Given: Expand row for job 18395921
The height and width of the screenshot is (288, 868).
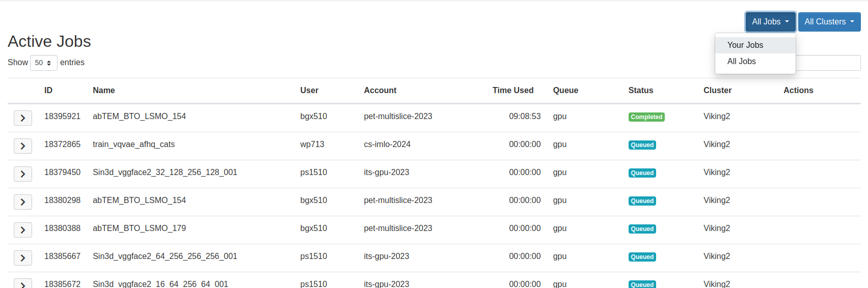Looking at the screenshot, I should tap(23, 118).
